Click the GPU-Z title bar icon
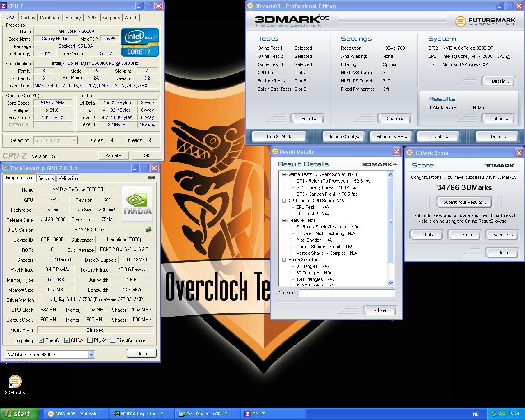 click(x=5, y=168)
